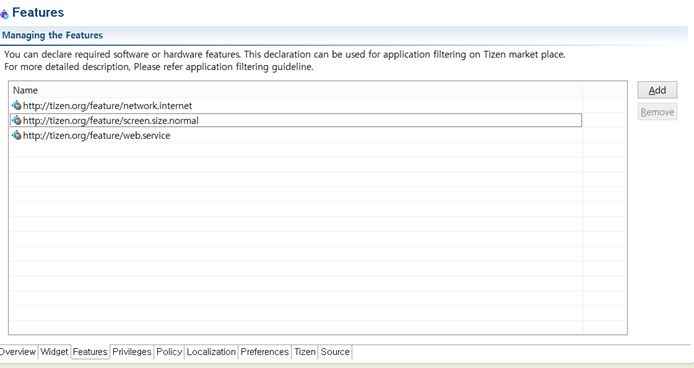Open the Preferences tab
This screenshot has height=368, width=694.
pos(264,352)
